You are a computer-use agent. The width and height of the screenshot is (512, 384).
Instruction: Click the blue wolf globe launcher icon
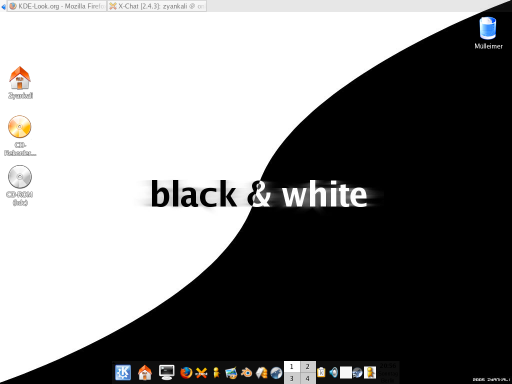(x=276, y=373)
